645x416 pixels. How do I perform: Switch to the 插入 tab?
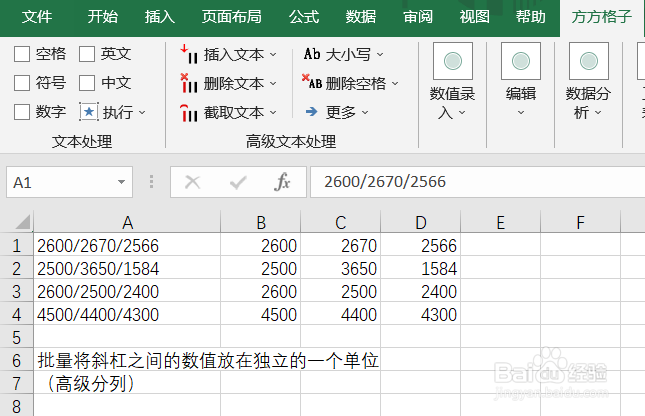point(160,17)
